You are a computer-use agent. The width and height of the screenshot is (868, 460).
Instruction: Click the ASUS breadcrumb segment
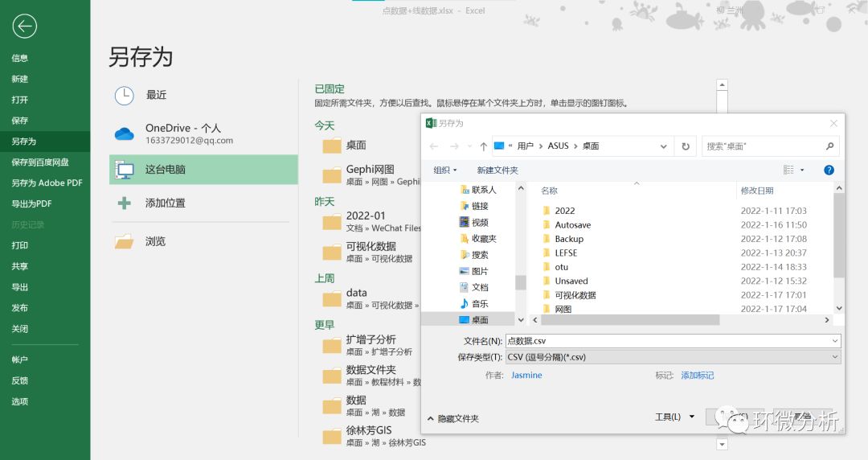[558, 146]
